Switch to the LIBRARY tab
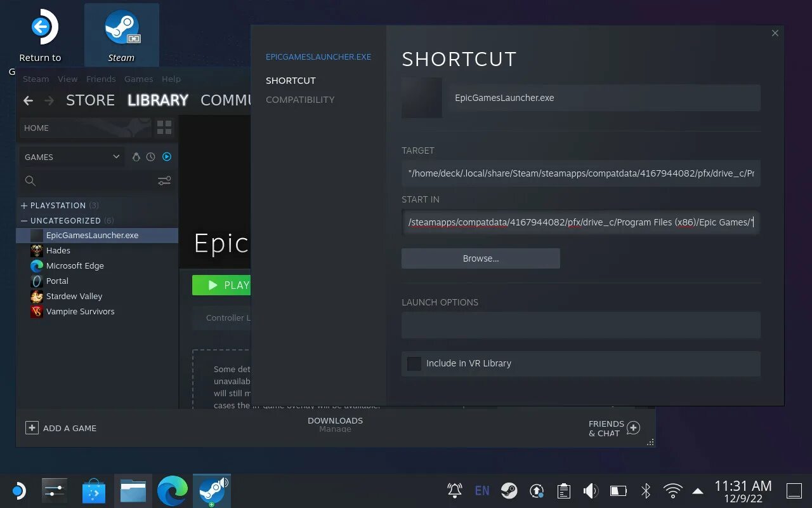 coord(157,100)
